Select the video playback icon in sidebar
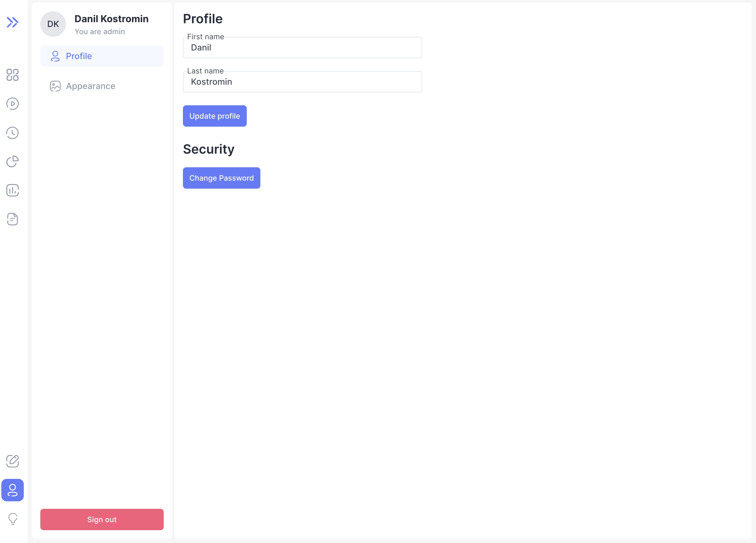 pos(12,104)
